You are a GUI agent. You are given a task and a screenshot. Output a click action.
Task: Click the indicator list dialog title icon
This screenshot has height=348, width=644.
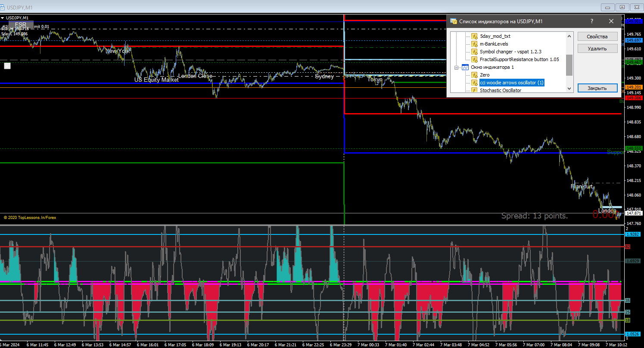(453, 21)
